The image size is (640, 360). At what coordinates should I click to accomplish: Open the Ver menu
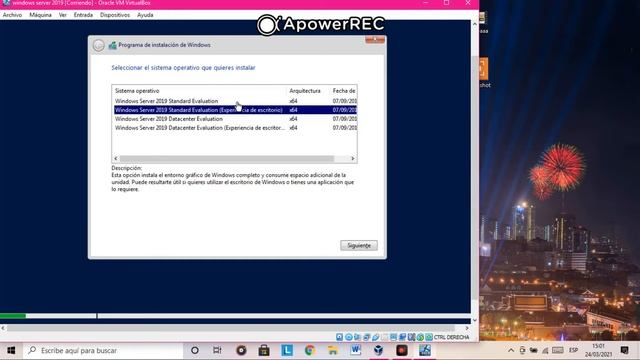62,15
